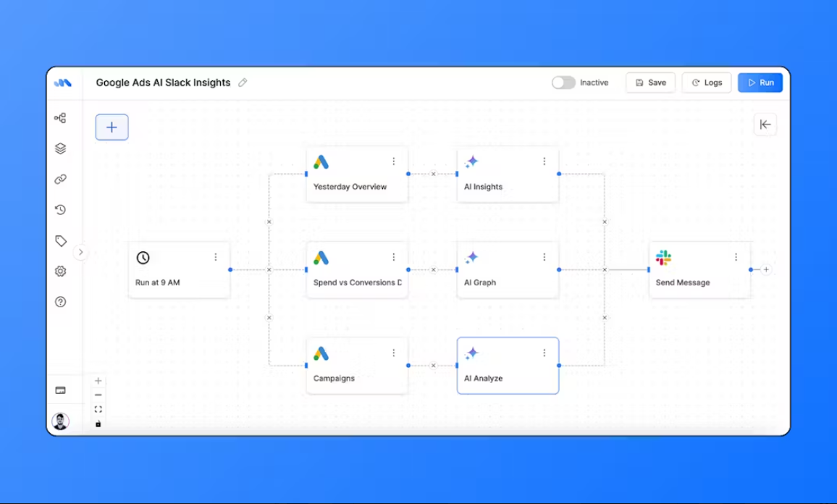
Task: Click sparkle icon on AI Graph node
Action: click(x=472, y=258)
